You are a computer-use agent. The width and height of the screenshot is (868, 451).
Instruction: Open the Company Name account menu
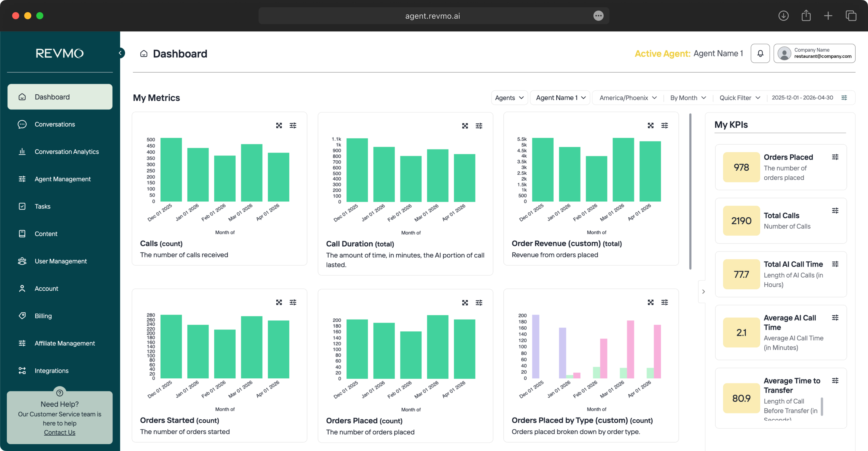coord(814,53)
